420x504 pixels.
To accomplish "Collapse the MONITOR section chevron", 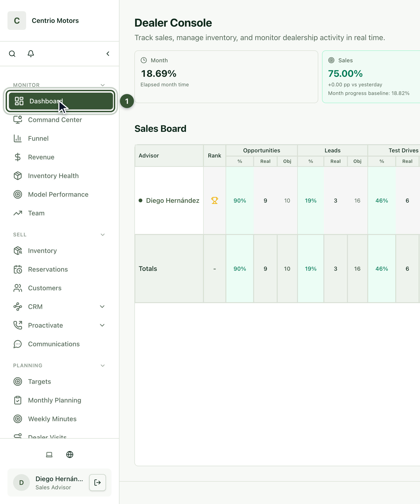I will pos(103,85).
